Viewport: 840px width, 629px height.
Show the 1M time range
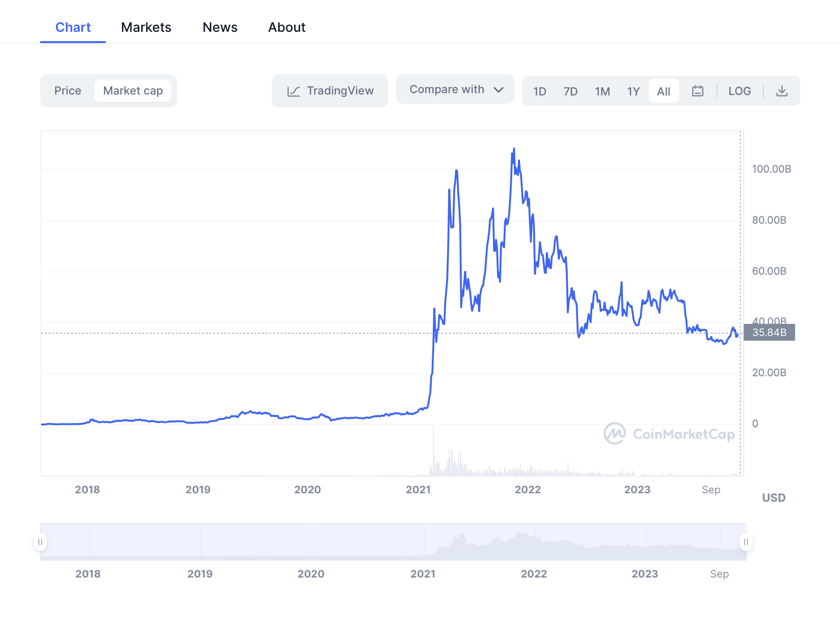pos(602,91)
